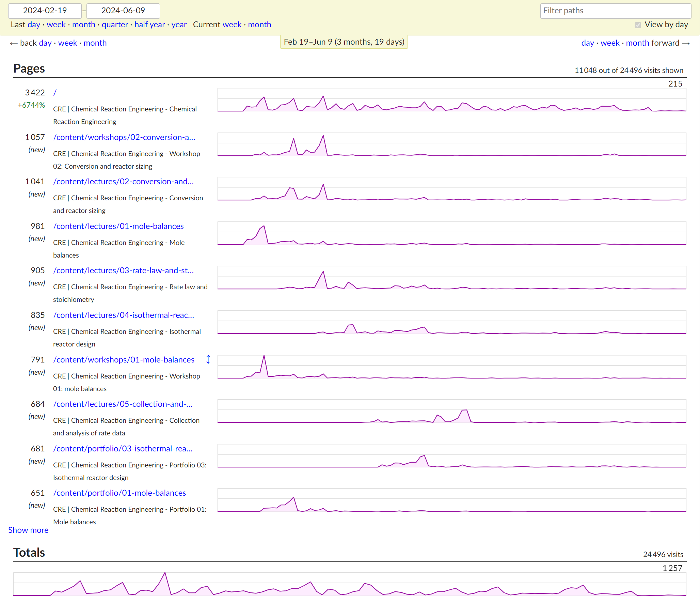The width and height of the screenshot is (700, 603).
Task: Click the start date field 2024-02-19
Action: (45, 11)
